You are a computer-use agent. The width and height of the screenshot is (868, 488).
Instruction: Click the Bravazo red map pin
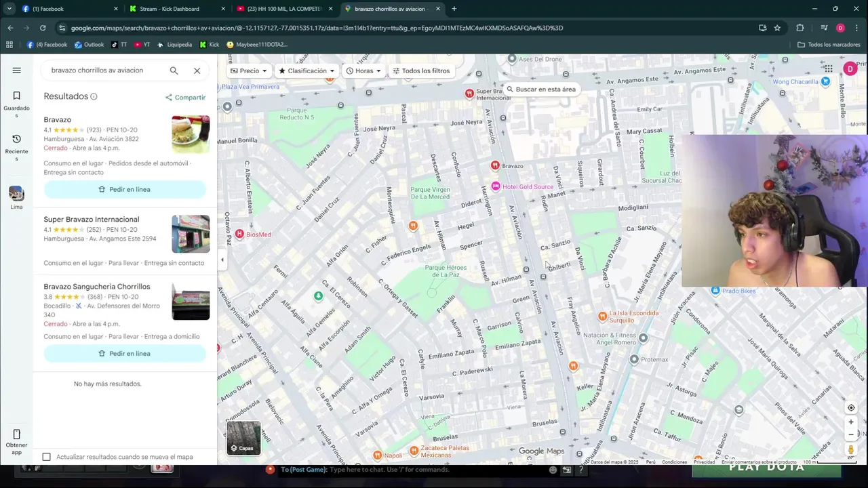tap(495, 165)
